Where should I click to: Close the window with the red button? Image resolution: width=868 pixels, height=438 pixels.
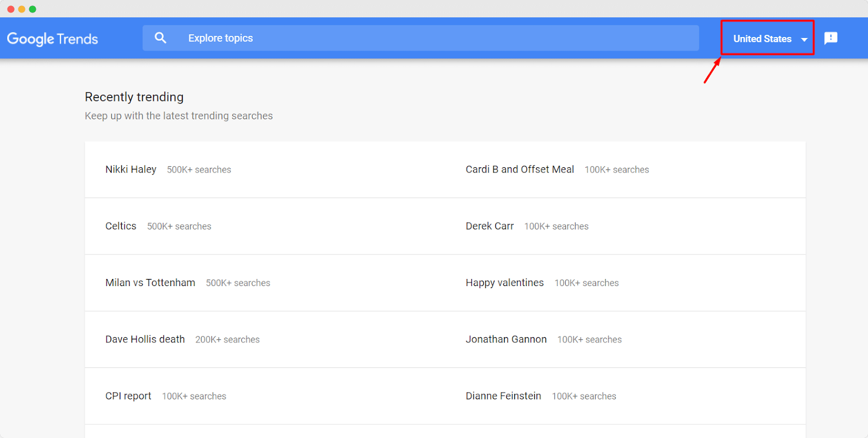pos(11,9)
